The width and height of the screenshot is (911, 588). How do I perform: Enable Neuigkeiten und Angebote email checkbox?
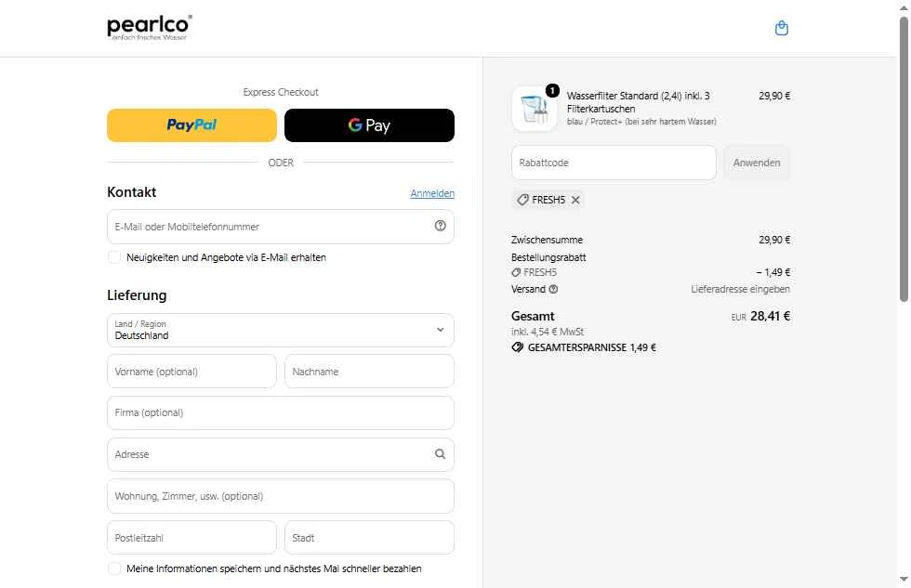coord(114,257)
